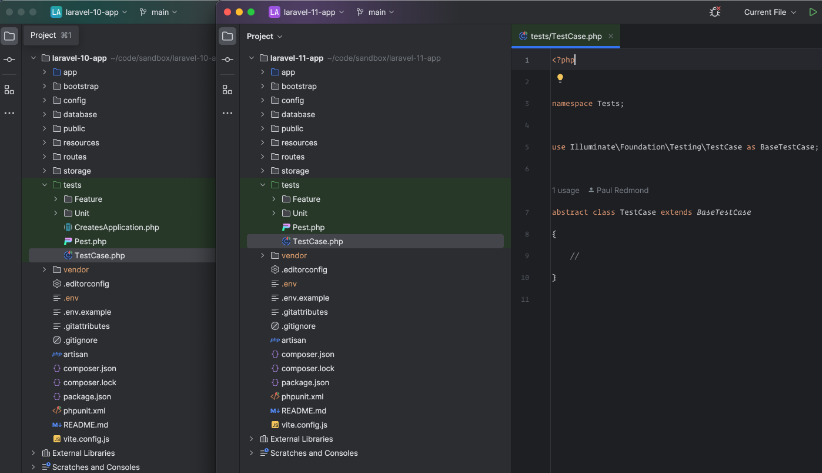The image size is (822, 473).
Task: Click phpunit.xml icon in laravel-11-app tree
Action: [275, 396]
